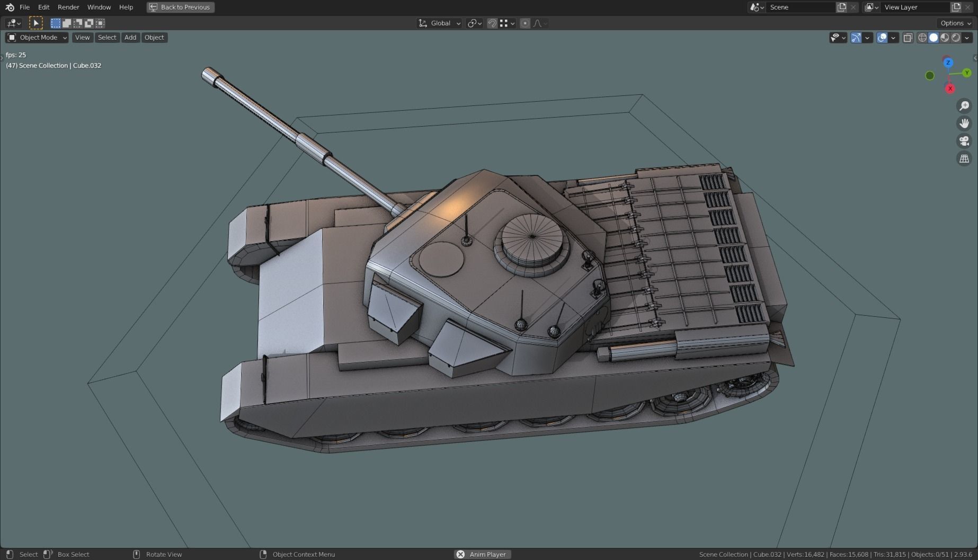Open the view layer browse icon

coord(872,7)
